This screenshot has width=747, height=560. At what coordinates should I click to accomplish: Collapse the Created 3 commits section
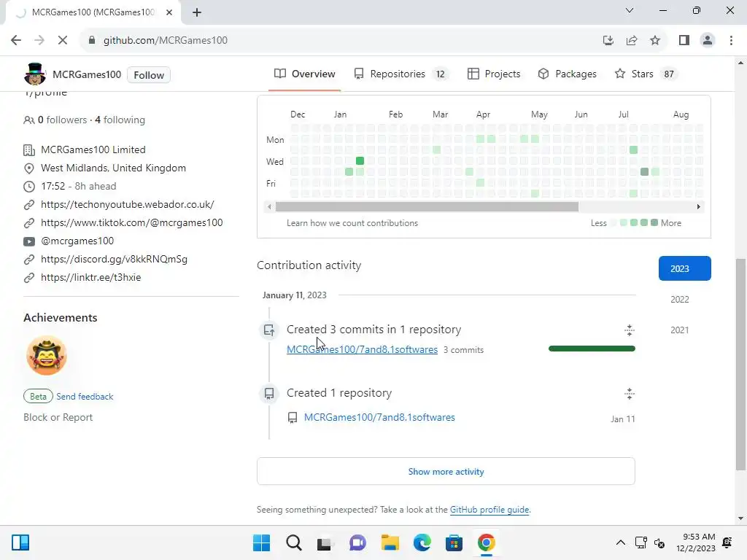point(630,330)
